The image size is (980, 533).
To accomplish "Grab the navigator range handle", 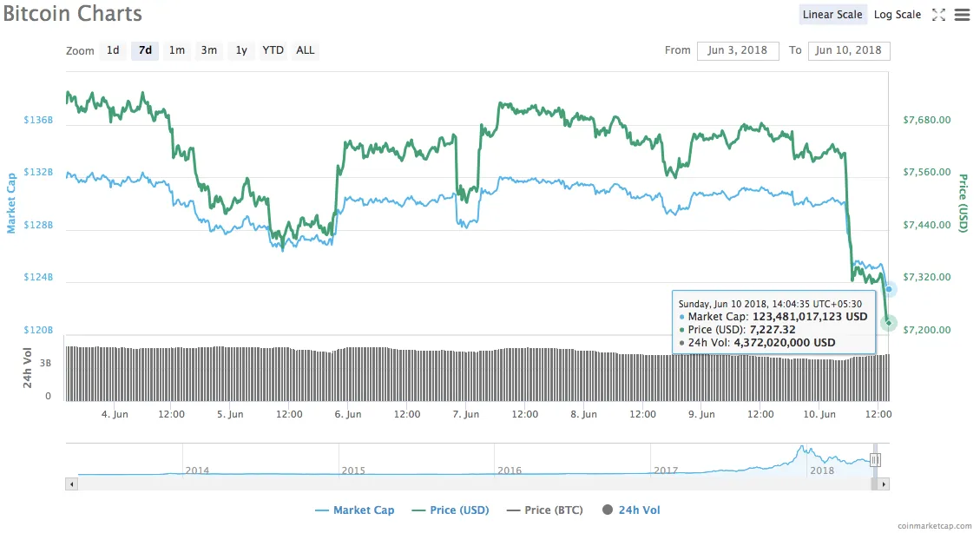I will pyautogui.click(x=875, y=460).
